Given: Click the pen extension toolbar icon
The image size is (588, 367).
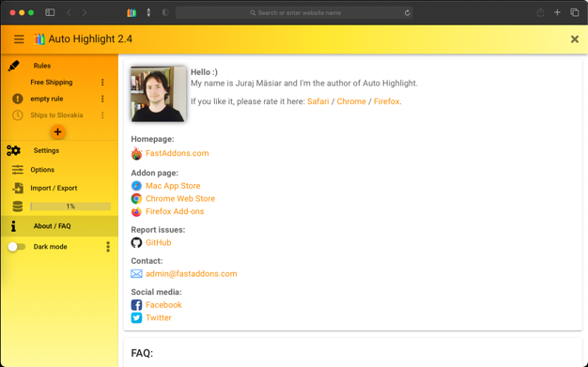Looking at the screenshot, I should [148, 13].
